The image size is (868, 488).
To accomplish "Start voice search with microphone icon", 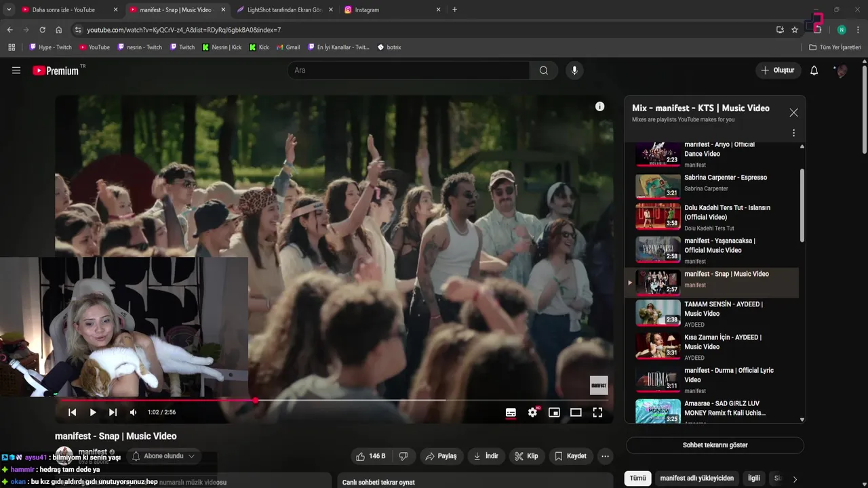I will click(574, 70).
